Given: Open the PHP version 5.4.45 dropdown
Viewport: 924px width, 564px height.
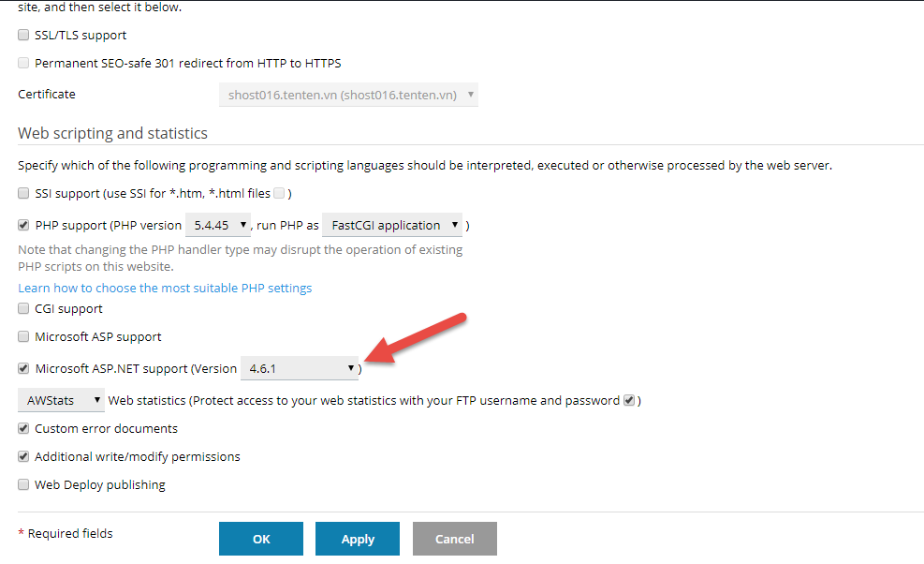Looking at the screenshot, I should pos(218,225).
